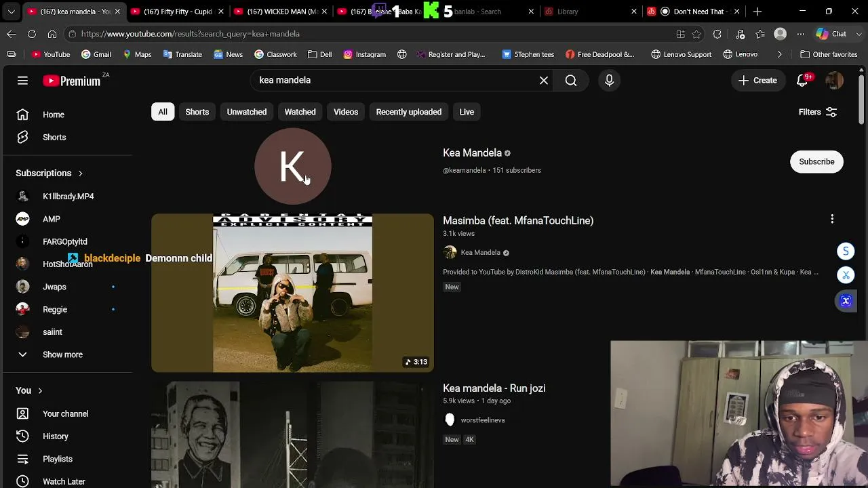
Task: Open the worstfeelineva channel link
Action: 483,420
